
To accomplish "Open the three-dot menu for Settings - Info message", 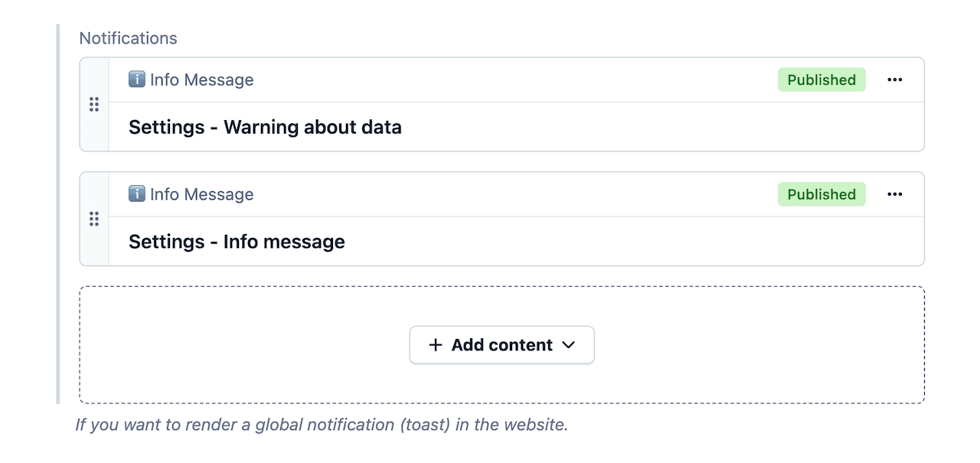I will click(894, 194).
